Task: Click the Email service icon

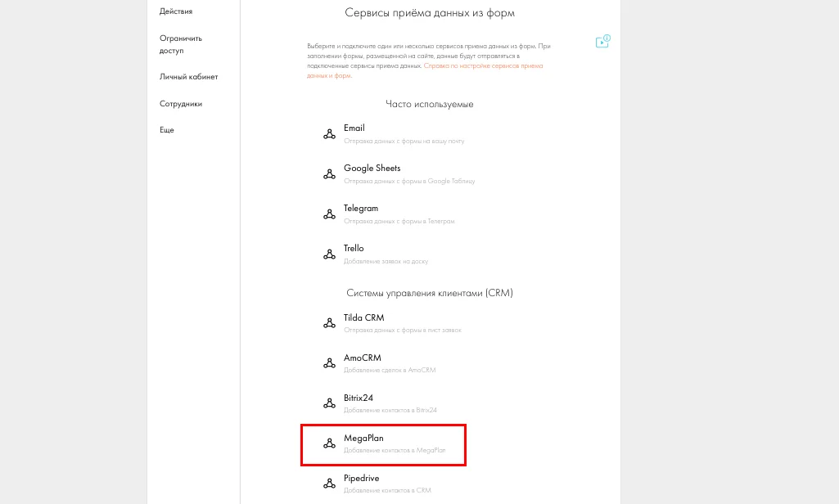Action: pyautogui.click(x=329, y=134)
